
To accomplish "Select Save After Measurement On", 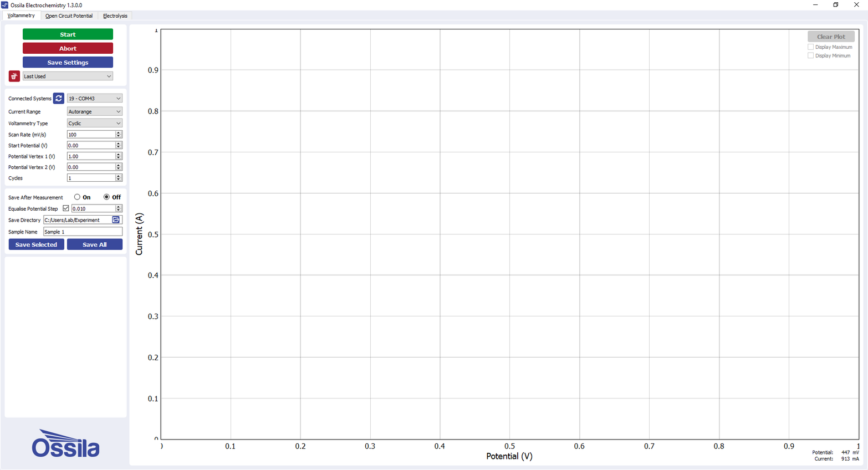I will coord(77,197).
